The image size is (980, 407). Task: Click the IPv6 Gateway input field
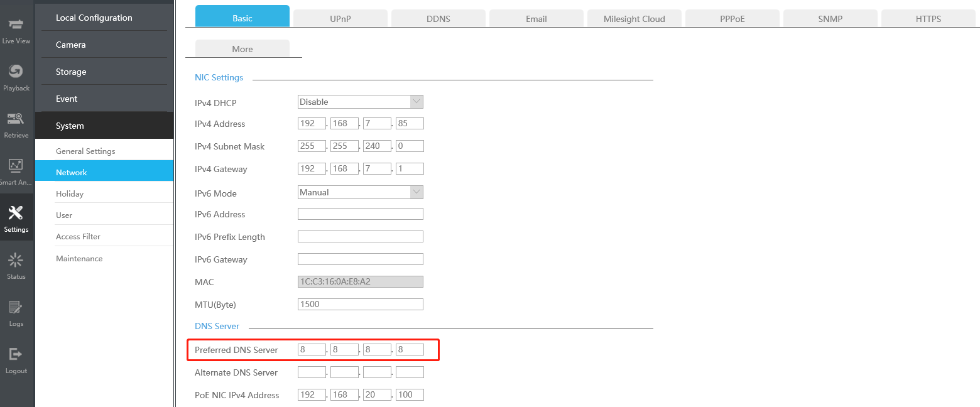pyautogui.click(x=361, y=259)
